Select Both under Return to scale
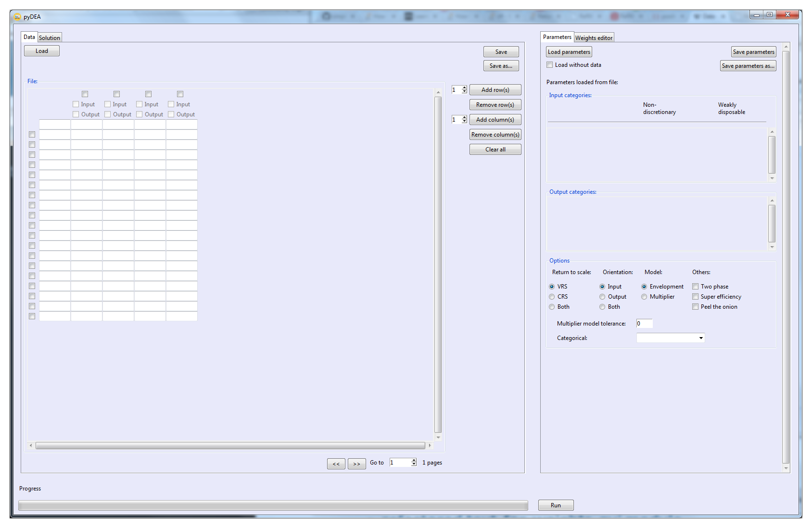This screenshot has height=528, width=812. [552, 307]
